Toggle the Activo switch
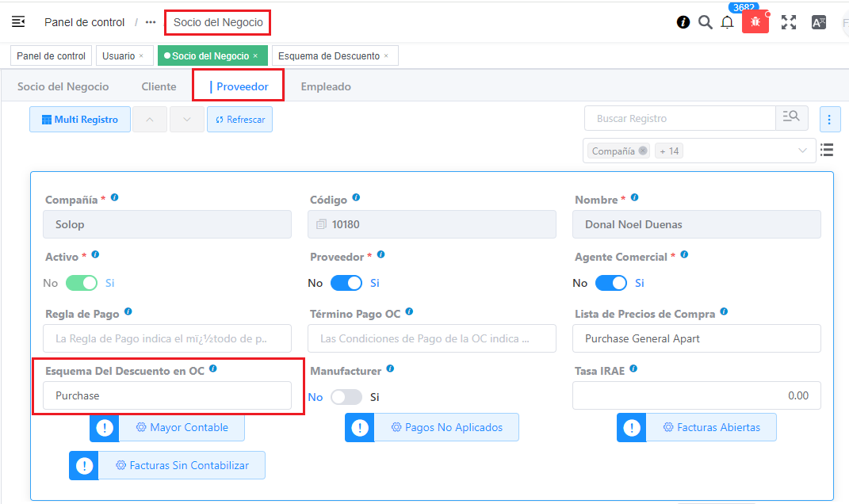Image resolution: width=849 pixels, height=504 pixels. 82,283
